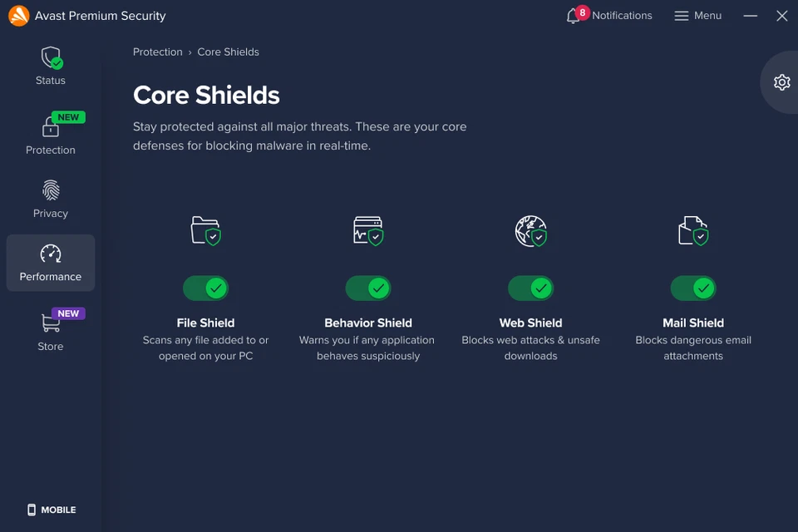Open settings via the gear icon
798x532 pixels.
tap(781, 82)
